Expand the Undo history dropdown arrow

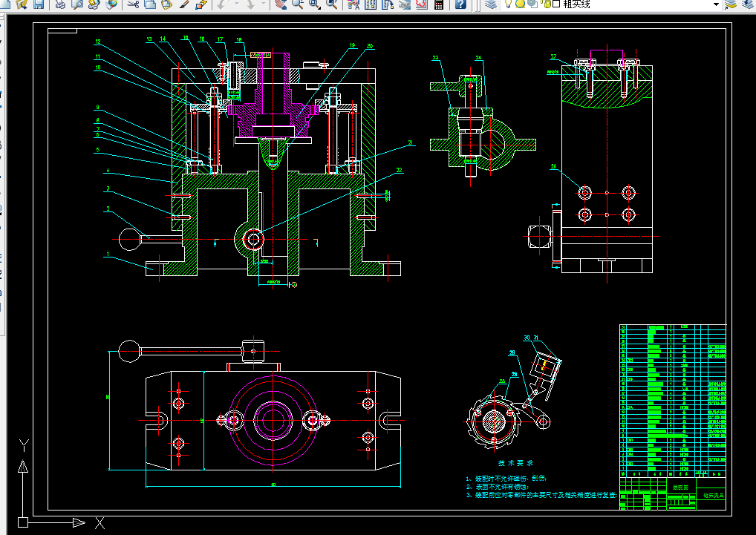click(236, 4)
